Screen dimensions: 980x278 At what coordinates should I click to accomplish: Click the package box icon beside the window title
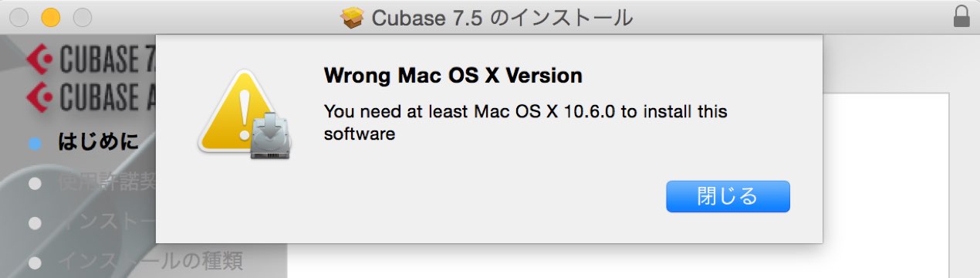click(352, 17)
